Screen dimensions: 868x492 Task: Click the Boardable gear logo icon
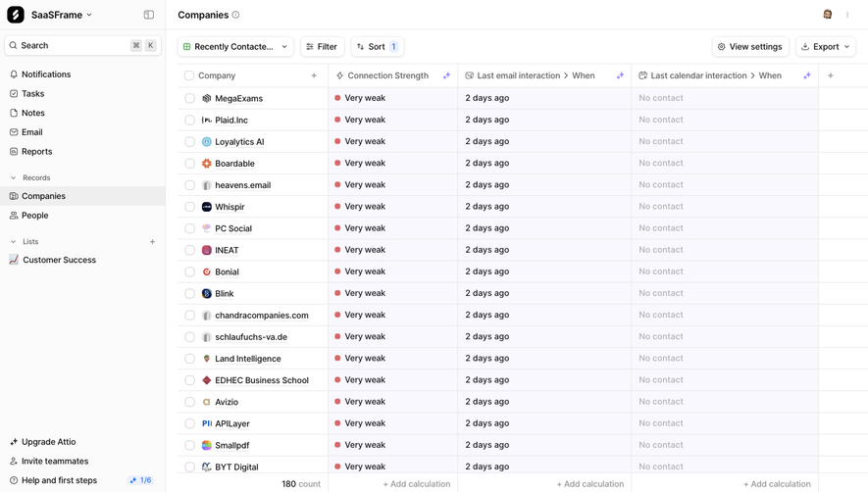[x=207, y=164]
